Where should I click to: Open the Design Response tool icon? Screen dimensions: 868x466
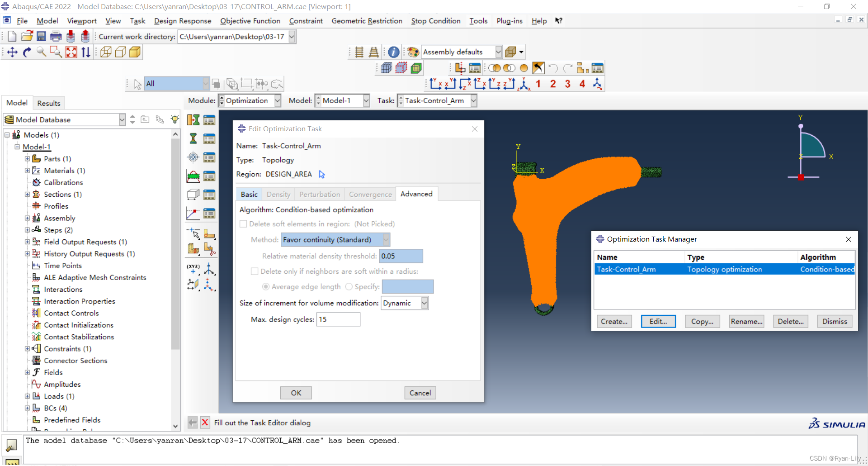click(193, 138)
